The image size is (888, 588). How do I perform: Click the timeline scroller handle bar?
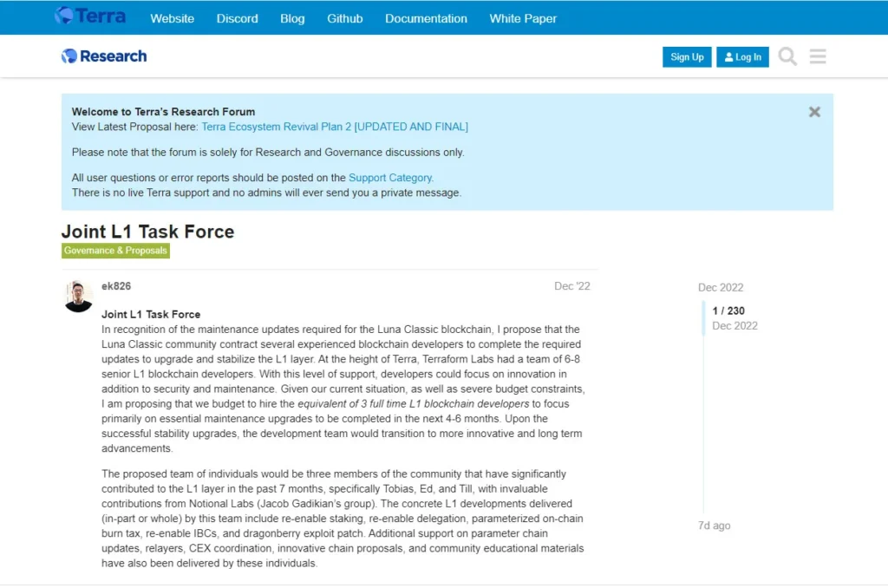[703, 318]
